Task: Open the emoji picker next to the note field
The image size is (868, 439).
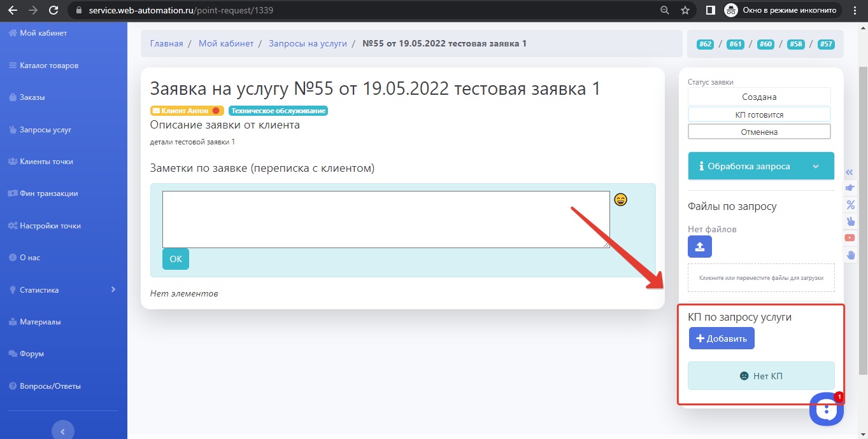Action: [x=620, y=200]
